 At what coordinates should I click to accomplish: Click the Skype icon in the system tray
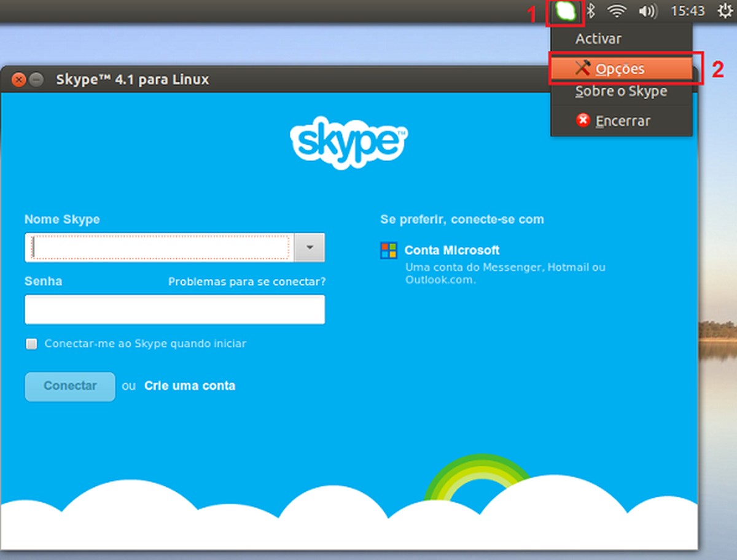(564, 11)
